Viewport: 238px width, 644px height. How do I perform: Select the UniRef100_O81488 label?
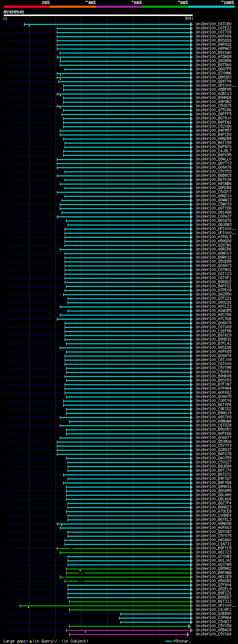213,213
